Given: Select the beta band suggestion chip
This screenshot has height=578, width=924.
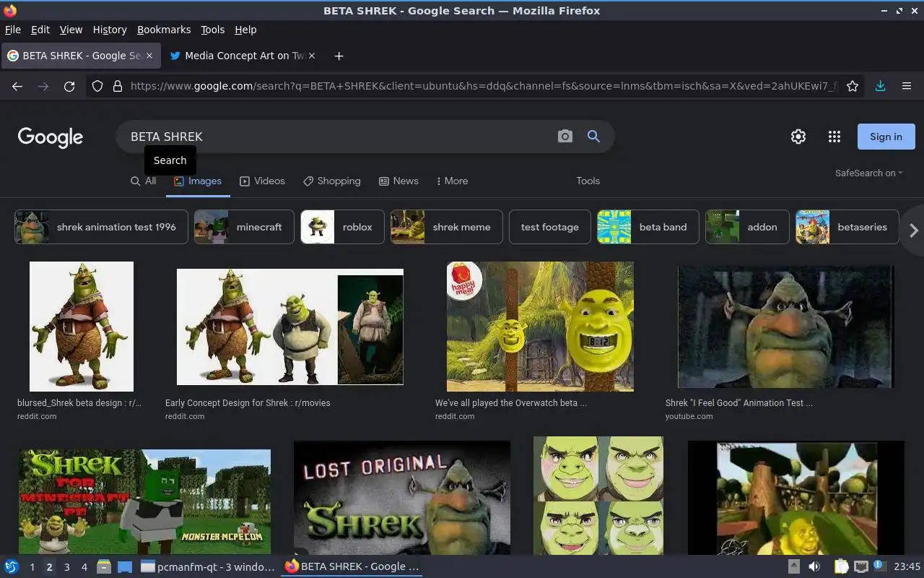Looking at the screenshot, I should 648,227.
